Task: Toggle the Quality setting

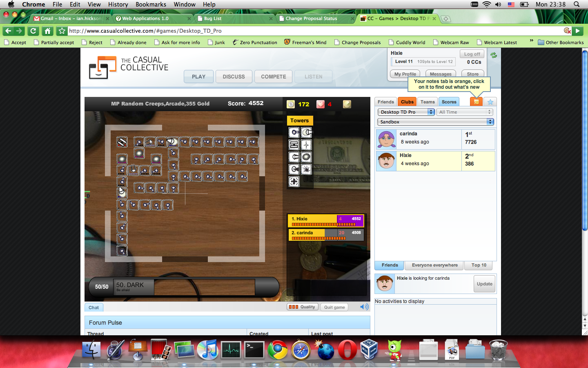Action: tap(302, 307)
